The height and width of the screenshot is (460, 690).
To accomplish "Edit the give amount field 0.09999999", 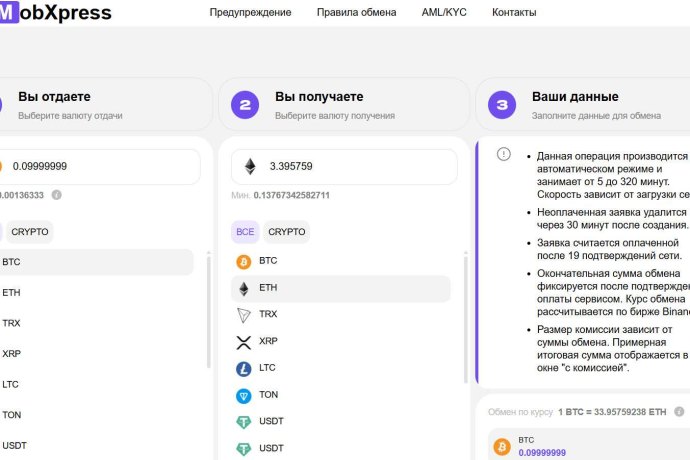I will 100,166.
